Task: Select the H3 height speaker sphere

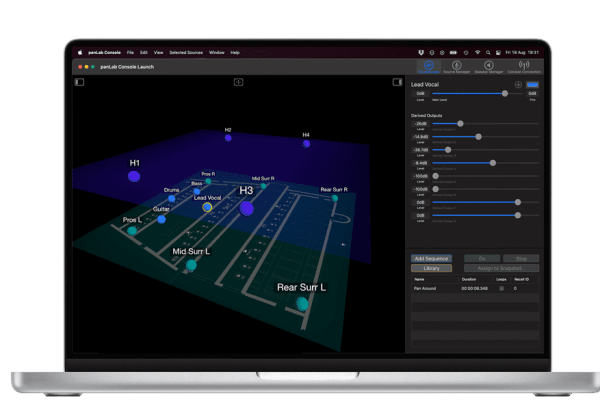Action: click(246, 209)
